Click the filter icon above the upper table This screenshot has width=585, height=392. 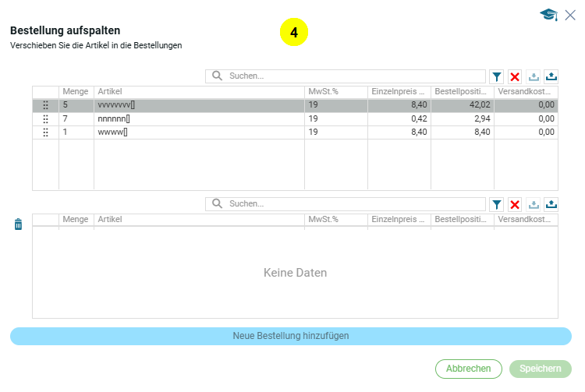coord(496,76)
